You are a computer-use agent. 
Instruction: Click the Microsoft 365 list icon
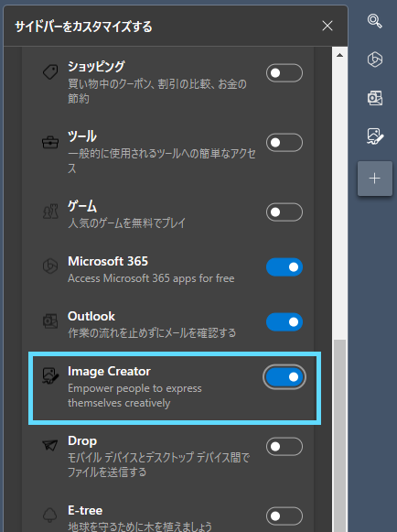point(50,266)
